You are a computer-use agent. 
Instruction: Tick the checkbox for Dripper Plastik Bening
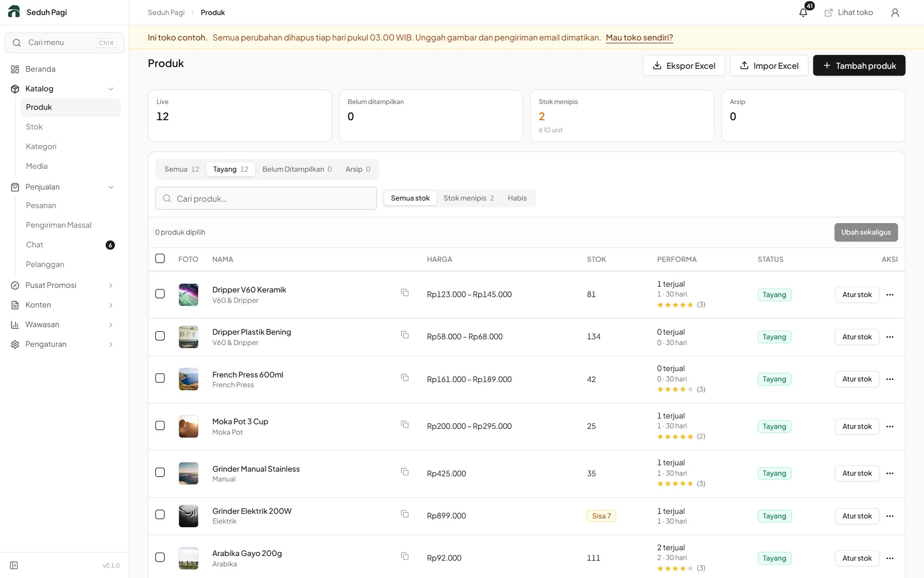[x=160, y=336]
